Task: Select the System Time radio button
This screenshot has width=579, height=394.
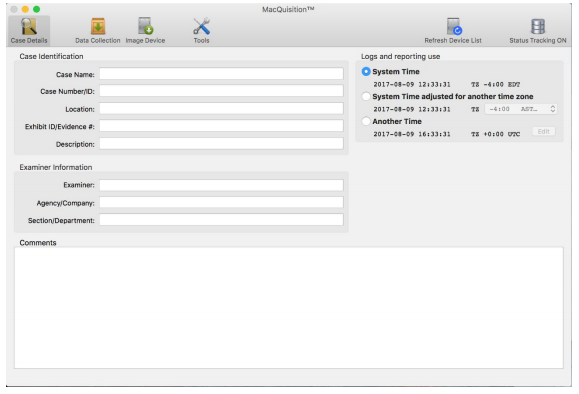Action: 366,72
